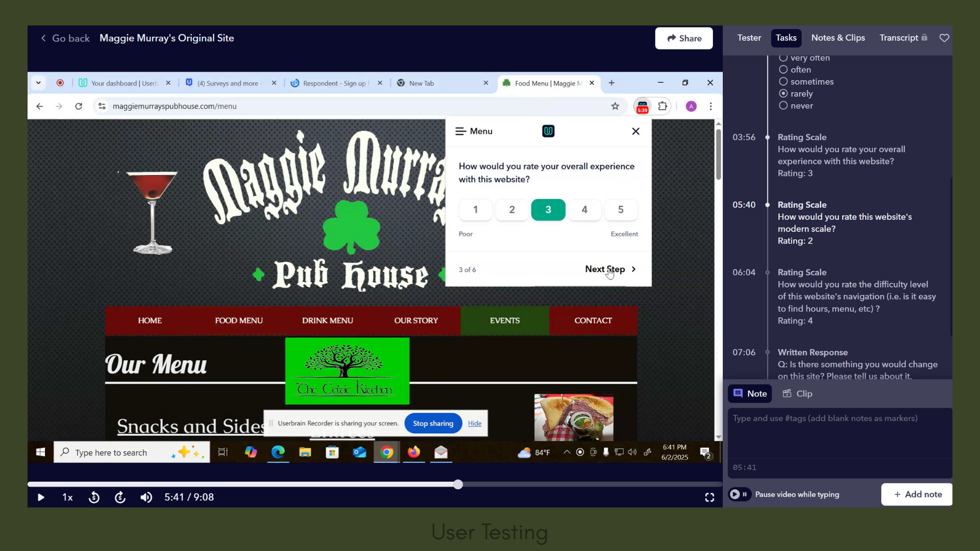The width and height of the screenshot is (980, 551).
Task: Click the play video button
Action: [41, 497]
